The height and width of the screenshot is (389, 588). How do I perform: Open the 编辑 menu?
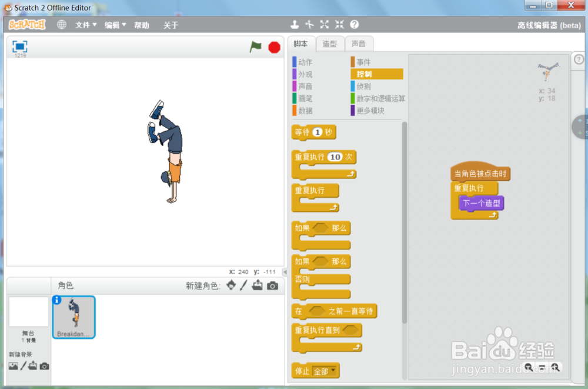(x=115, y=25)
